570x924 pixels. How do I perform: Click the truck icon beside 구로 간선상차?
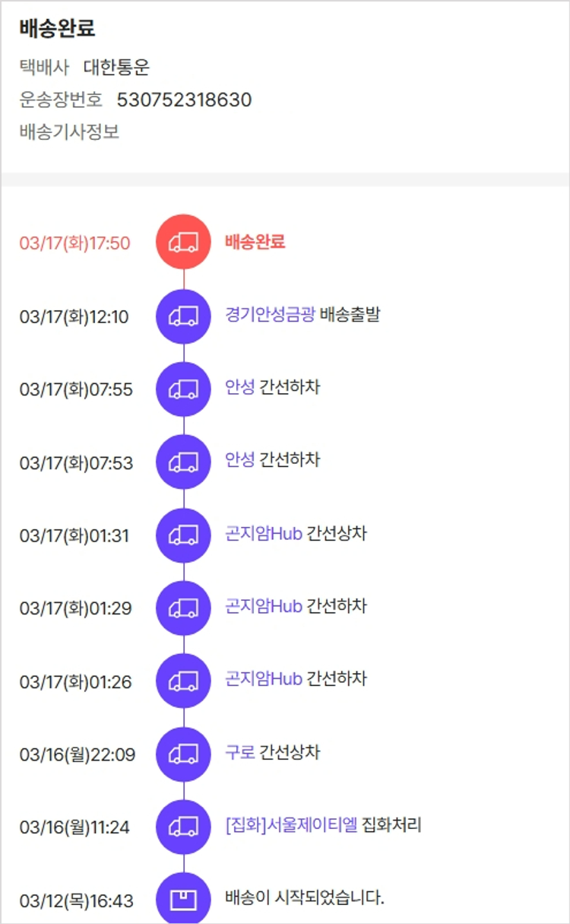point(183,754)
